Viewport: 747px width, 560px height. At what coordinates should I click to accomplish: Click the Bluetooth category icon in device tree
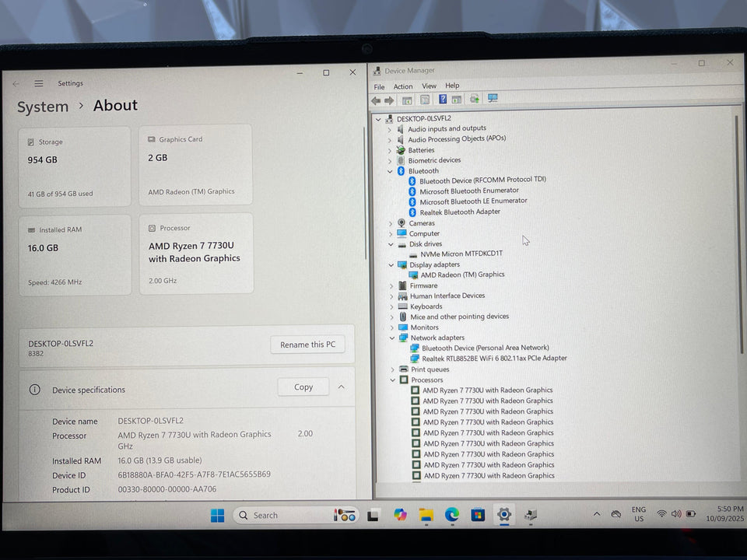point(402,170)
